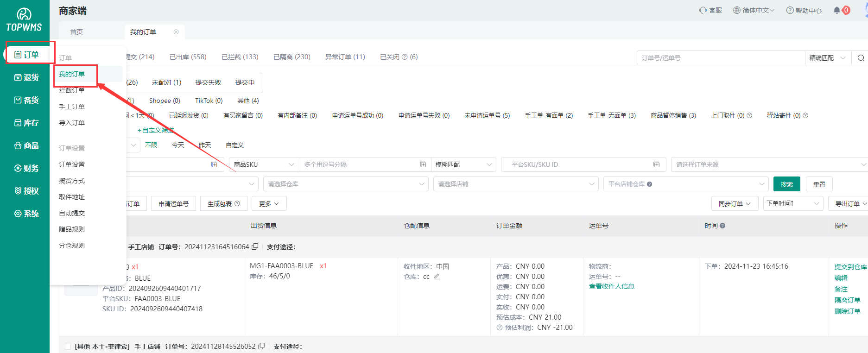Open 帮助中心 help center
The width and height of the screenshot is (868, 353).
coord(804,10)
